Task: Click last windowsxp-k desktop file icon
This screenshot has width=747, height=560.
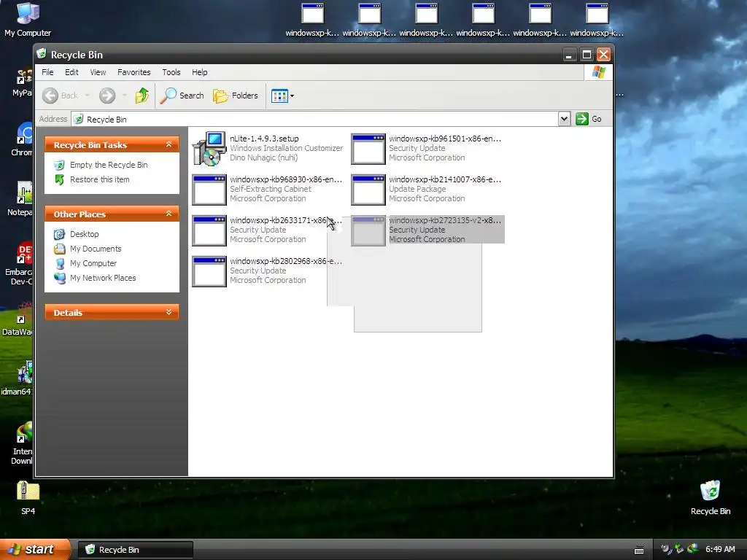Action: (597, 13)
